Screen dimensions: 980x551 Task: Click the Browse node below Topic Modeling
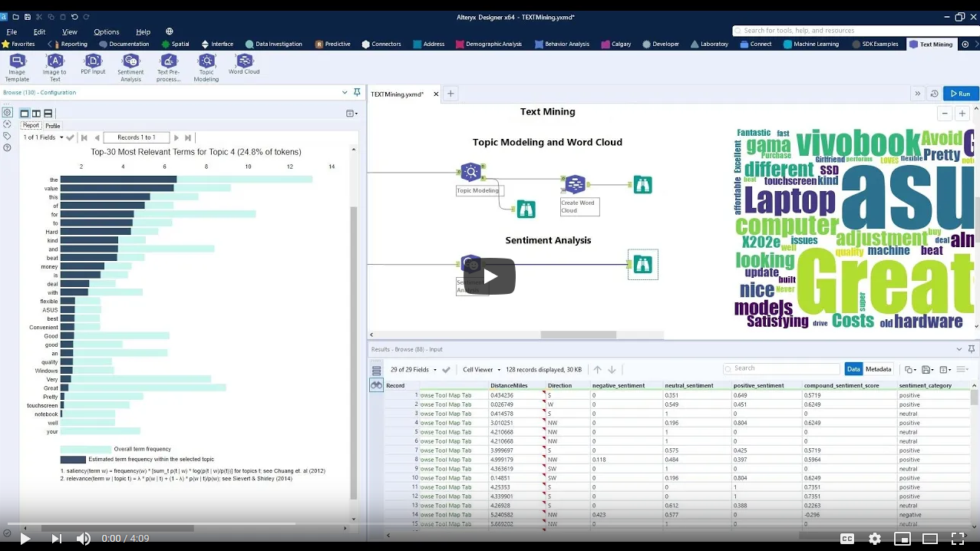click(x=526, y=209)
